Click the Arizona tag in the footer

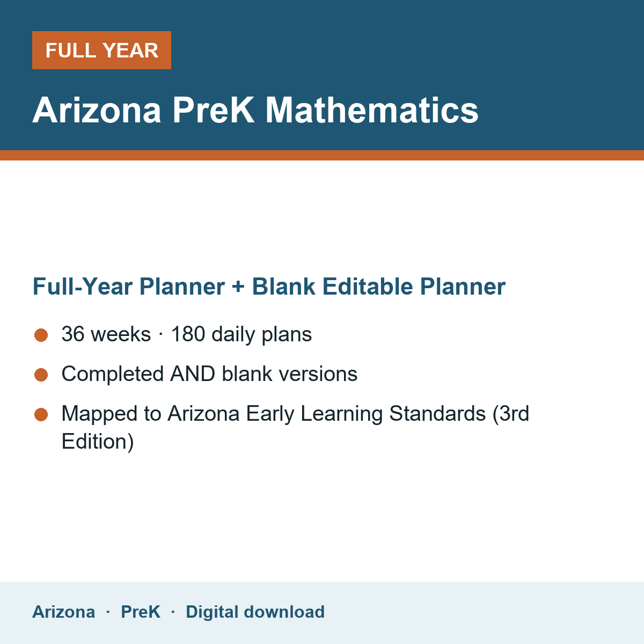pos(63,612)
